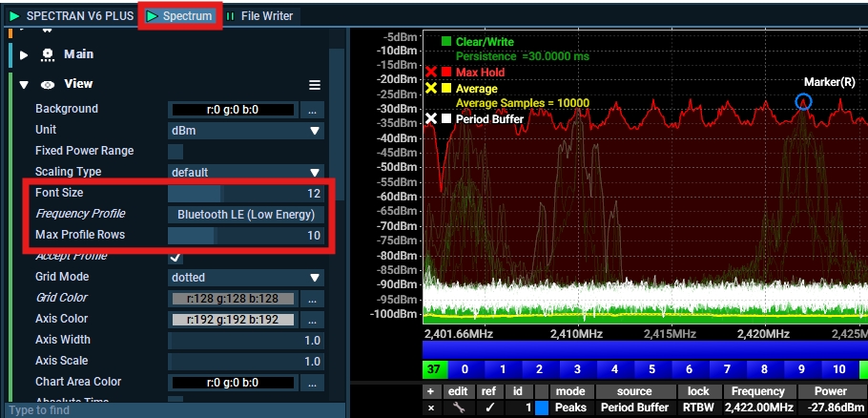
Task: Delete marker row with the × icon
Action: [x=430, y=408]
